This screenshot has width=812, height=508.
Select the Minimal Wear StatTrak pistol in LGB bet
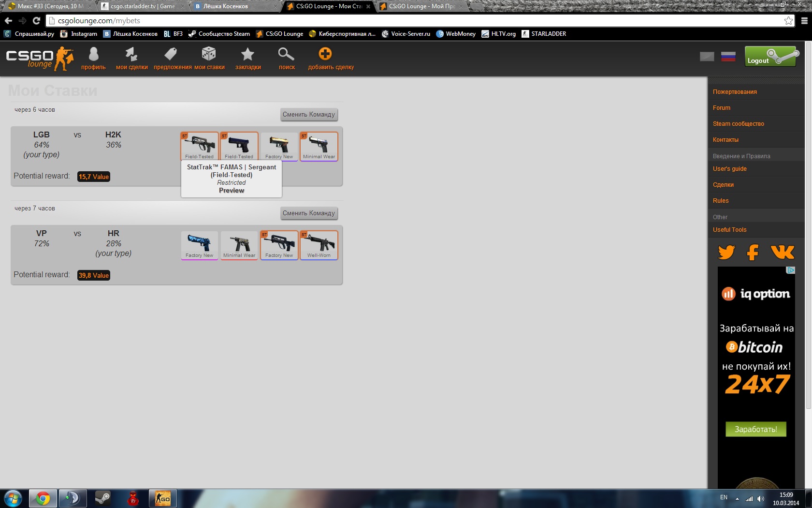point(319,146)
